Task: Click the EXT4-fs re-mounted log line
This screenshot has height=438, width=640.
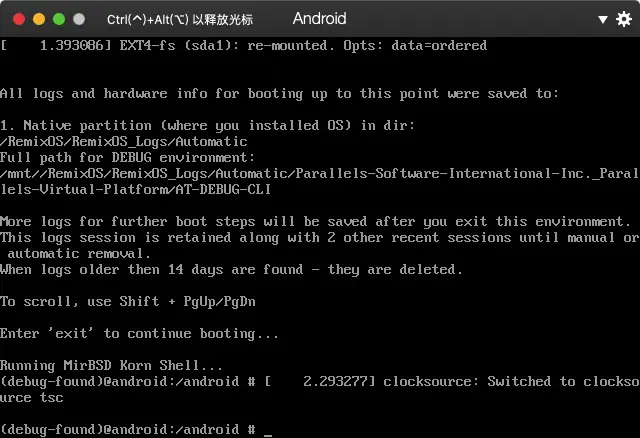Action: tap(243, 45)
